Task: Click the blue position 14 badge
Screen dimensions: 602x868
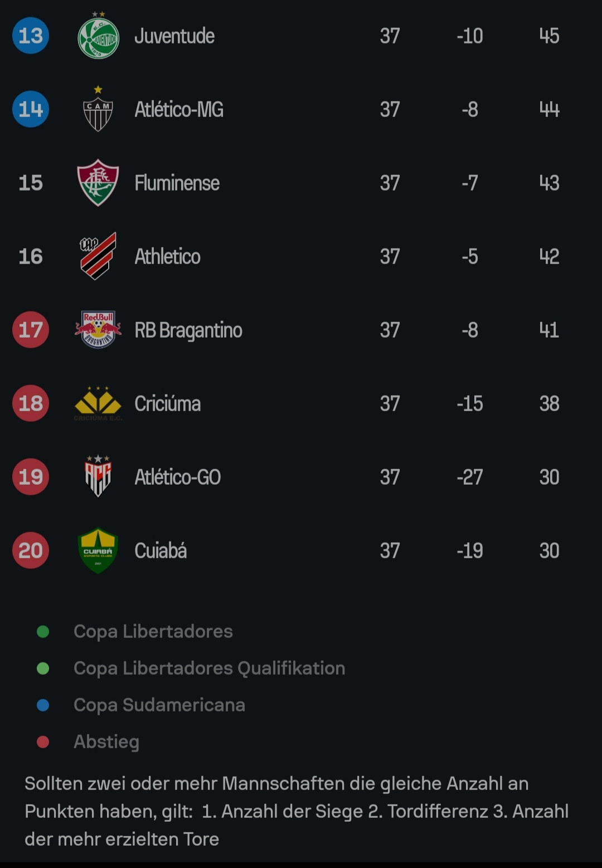Action: tap(31, 109)
